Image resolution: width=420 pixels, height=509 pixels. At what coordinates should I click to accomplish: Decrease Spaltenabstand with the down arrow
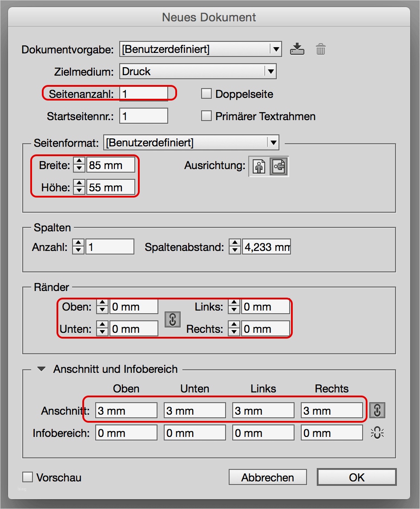pyautogui.click(x=234, y=249)
